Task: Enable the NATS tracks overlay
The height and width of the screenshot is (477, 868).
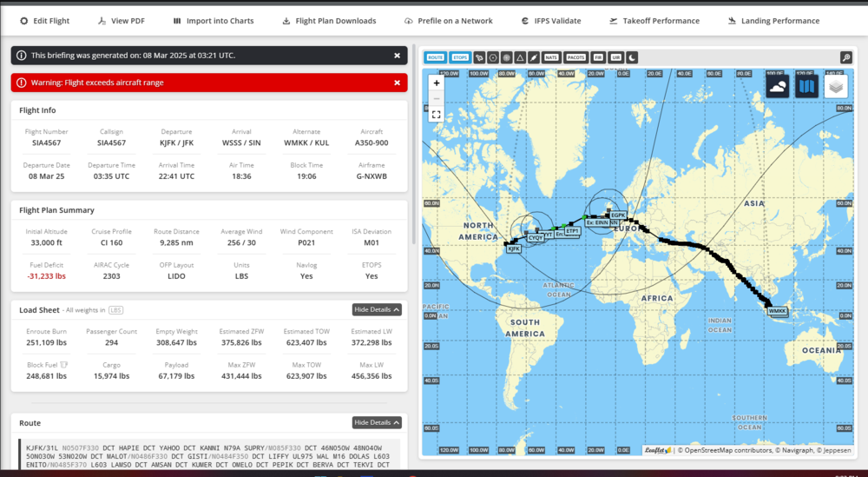Action: pyautogui.click(x=551, y=57)
